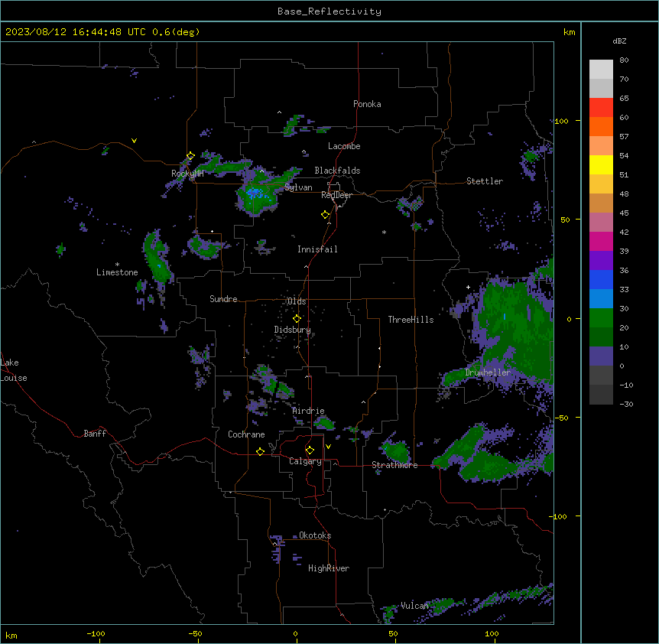Screen dimensions: 659x644
Task: Click the Calgary city label
Action: (x=305, y=461)
